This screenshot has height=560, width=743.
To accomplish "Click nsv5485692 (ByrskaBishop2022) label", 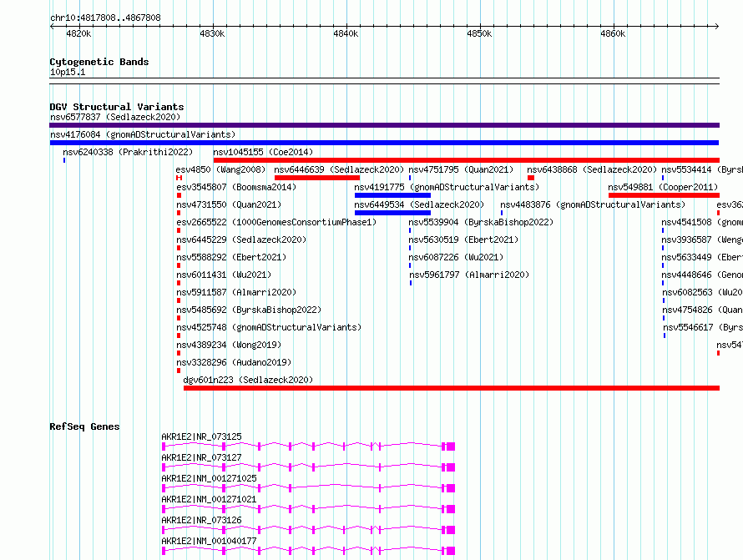I will click(249, 310).
